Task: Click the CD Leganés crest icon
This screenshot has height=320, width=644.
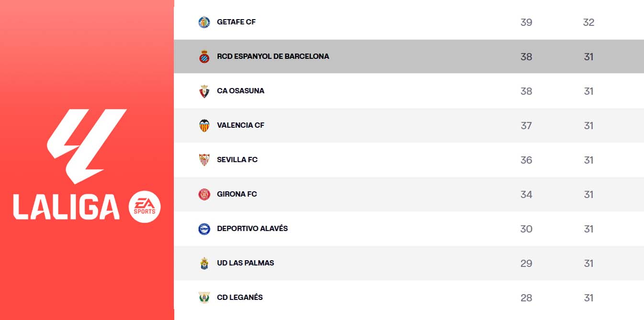Action: pos(204,298)
